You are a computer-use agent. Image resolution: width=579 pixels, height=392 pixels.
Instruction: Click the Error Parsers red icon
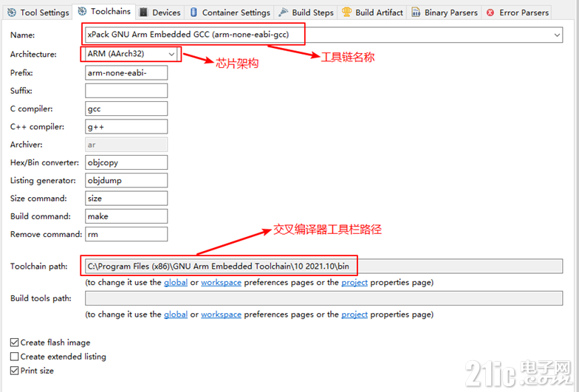pos(490,13)
